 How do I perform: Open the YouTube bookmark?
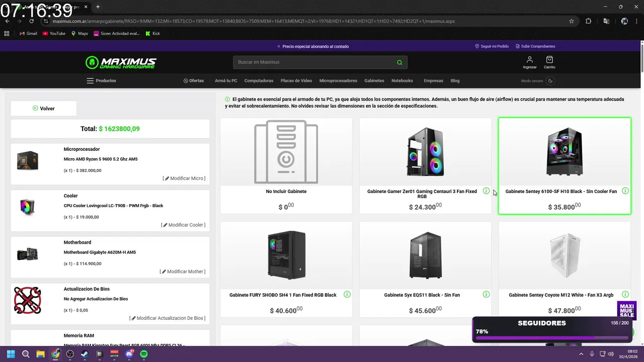coord(54,34)
